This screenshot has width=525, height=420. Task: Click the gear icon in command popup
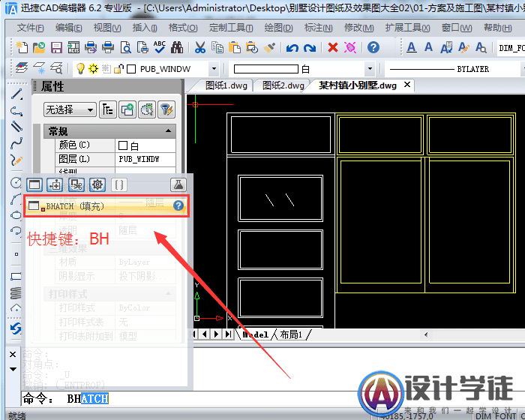97,184
